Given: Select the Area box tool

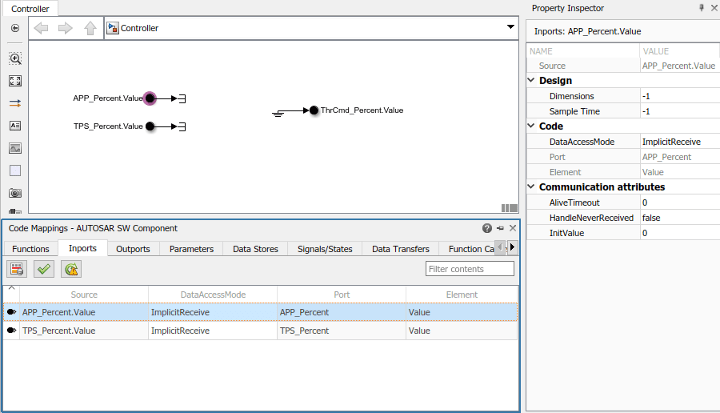Looking at the screenshot, I should (x=15, y=170).
